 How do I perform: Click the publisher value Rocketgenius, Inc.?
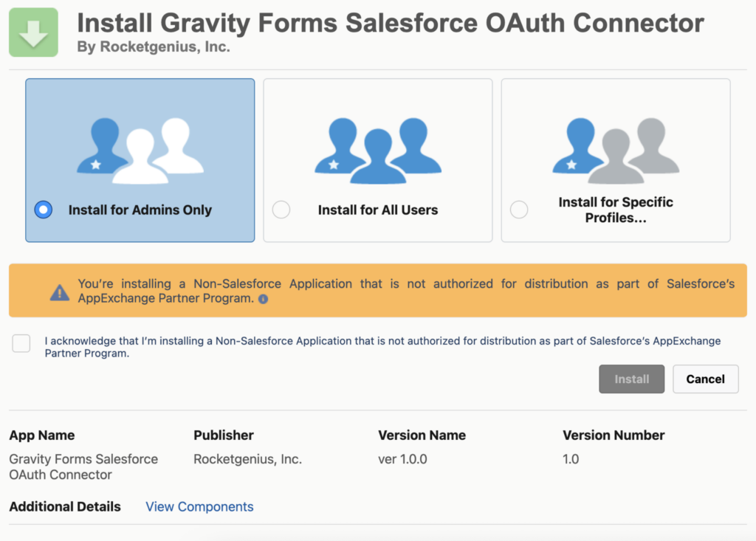(x=248, y=460)
